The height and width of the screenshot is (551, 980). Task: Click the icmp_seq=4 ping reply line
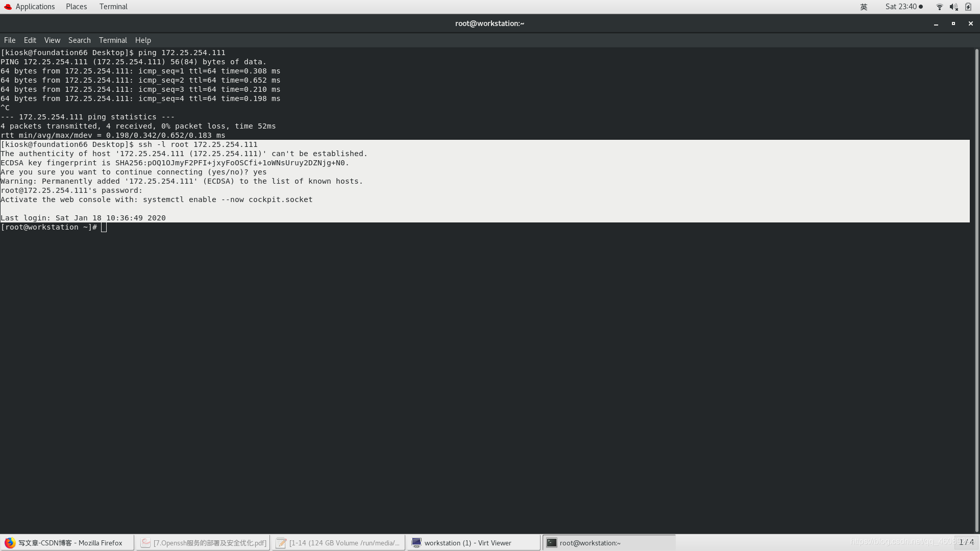(x=140, y=99)
